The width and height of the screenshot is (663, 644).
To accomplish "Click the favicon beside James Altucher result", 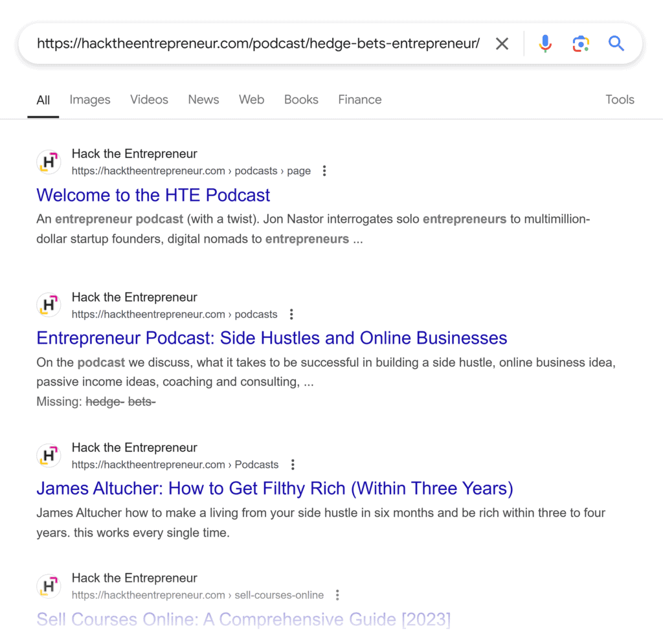I will (49, 455).
